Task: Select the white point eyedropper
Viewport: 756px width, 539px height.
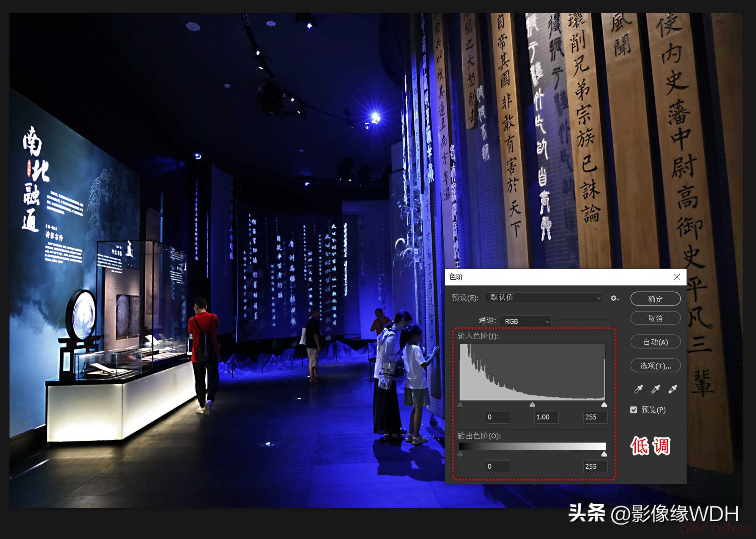Action: coord(673,389)
